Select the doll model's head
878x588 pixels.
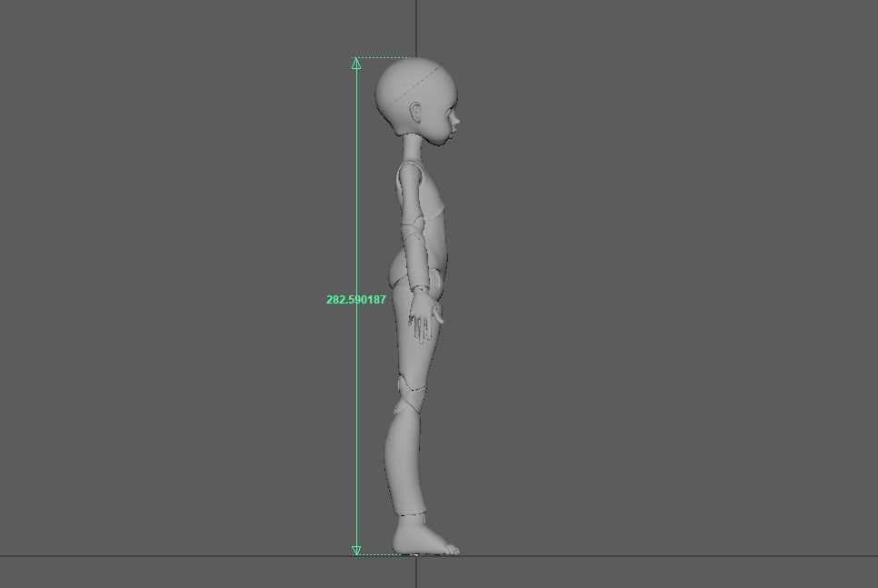(418, 100)
